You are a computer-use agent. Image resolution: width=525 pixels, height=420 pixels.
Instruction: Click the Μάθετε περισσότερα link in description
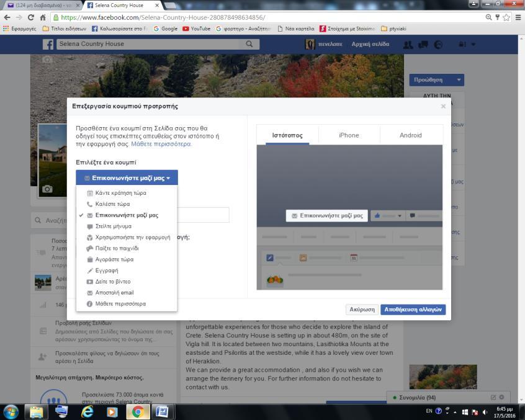pyautogui.click(x=161, y=144)
